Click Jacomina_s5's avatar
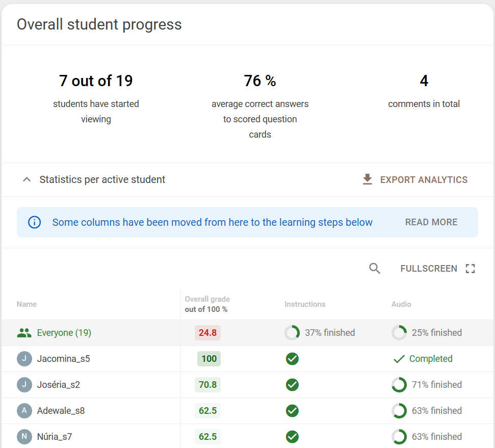Viewport: 495px width, 448px height. pos(24,359)
